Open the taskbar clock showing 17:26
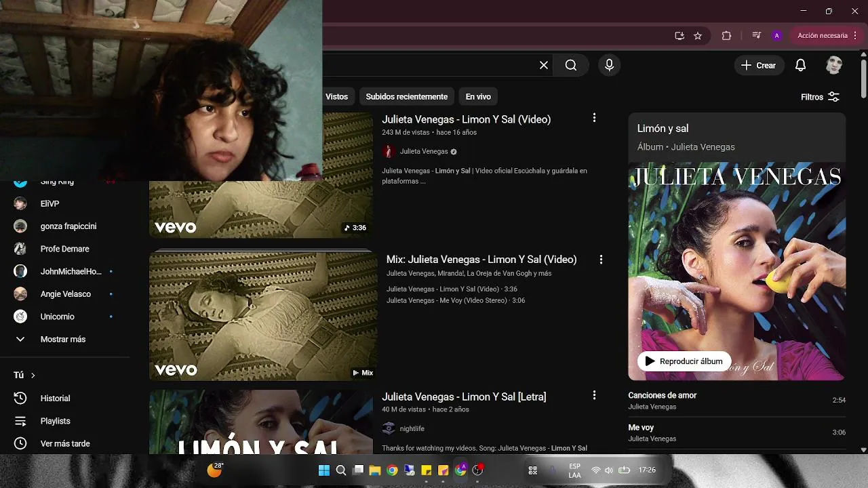 (x=647, y=470)
